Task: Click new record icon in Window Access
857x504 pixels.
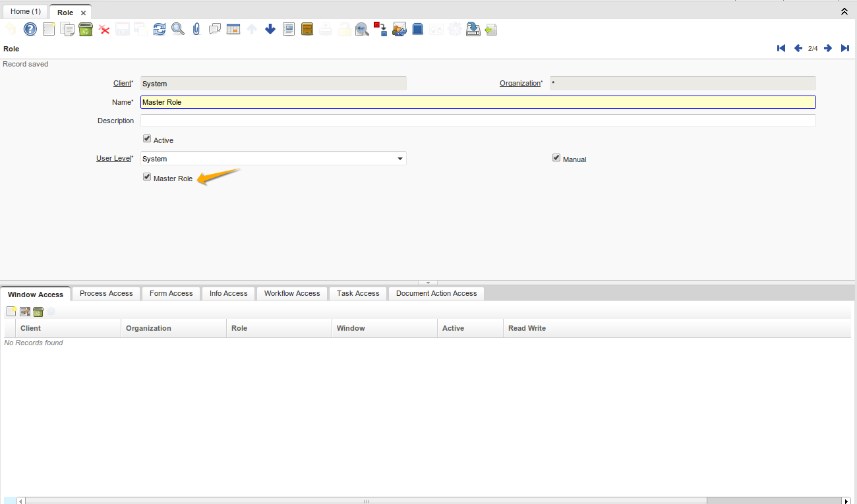Action: pyautogui.click(x=11, y=312)
